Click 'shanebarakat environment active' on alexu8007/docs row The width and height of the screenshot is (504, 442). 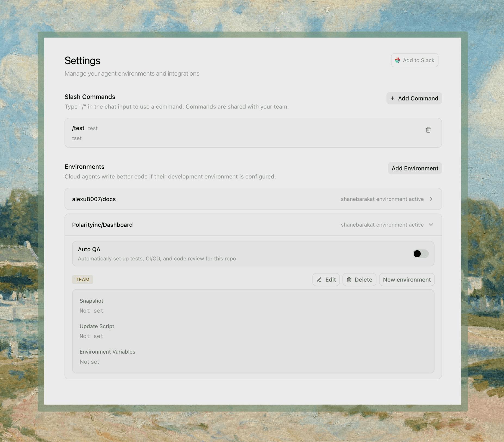tap(382, 199)
